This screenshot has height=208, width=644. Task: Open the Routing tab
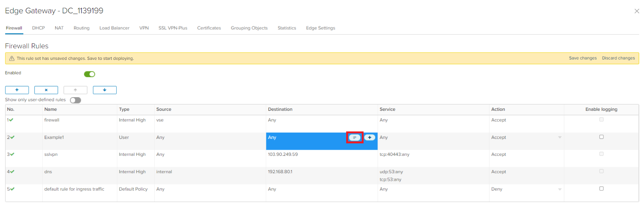click(x=81, y=28)
